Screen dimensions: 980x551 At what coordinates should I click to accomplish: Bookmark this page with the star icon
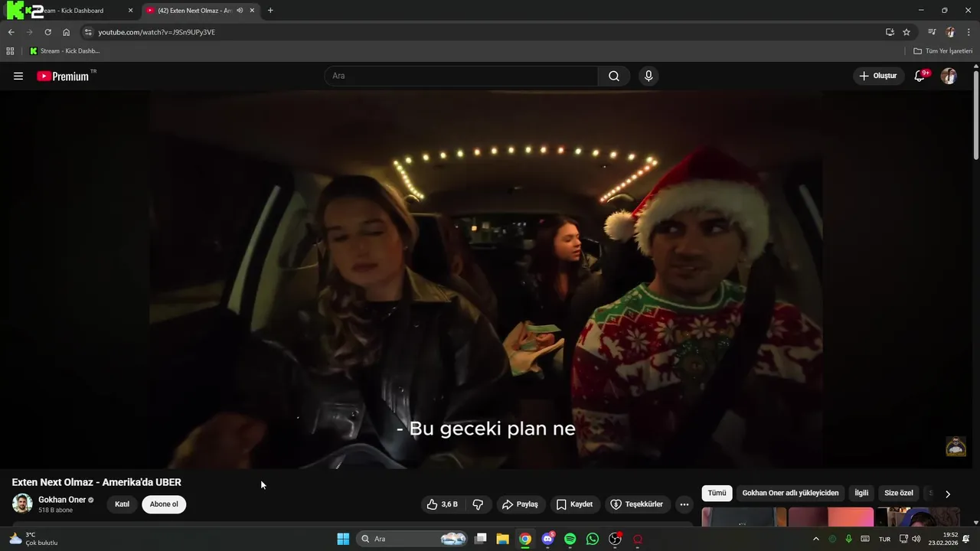pos(906,32)
